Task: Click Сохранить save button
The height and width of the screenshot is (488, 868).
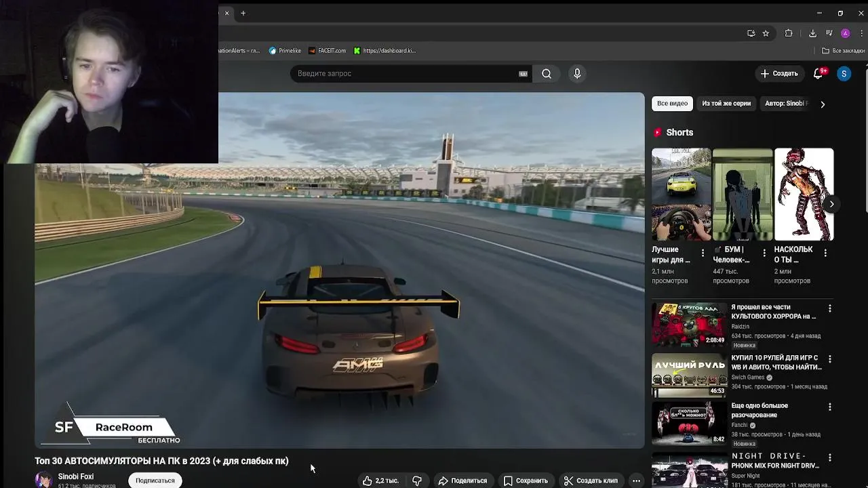Action: click(526, 481)
